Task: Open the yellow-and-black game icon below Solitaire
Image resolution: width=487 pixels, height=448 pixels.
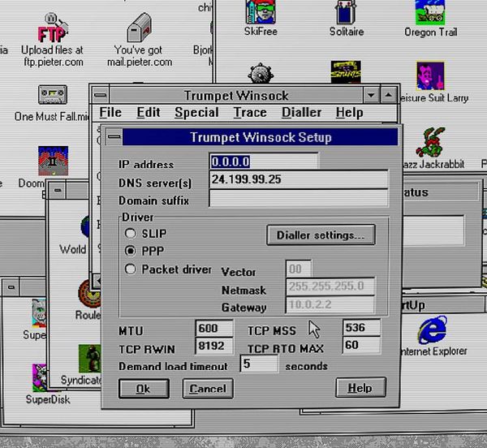Action: [x=346, y=71]
